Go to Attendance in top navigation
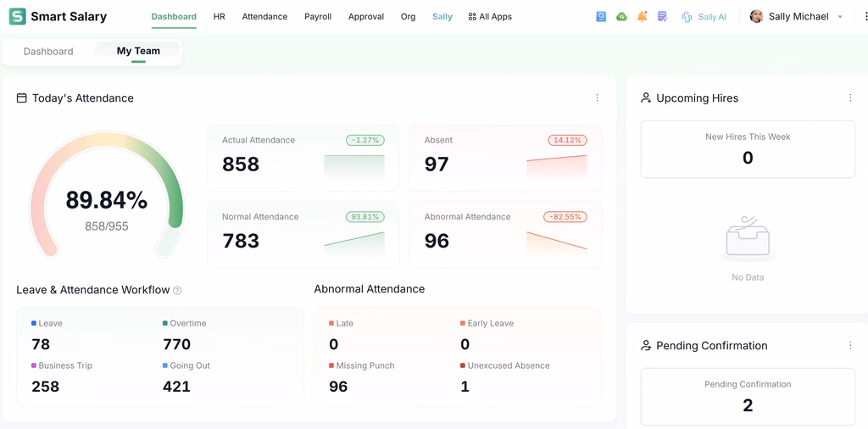Screen dimensions: 868x429 pos(264,17)
